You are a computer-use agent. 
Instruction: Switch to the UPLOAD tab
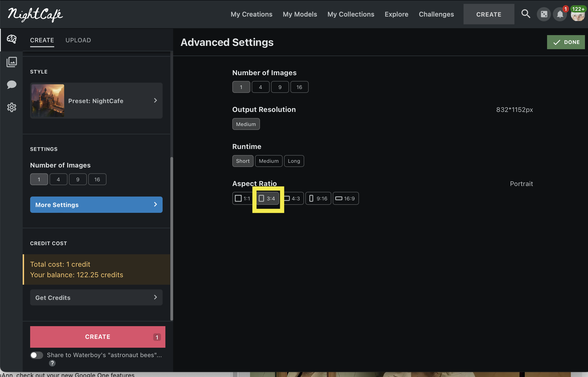pyautogui.click(x=78, y=40)
